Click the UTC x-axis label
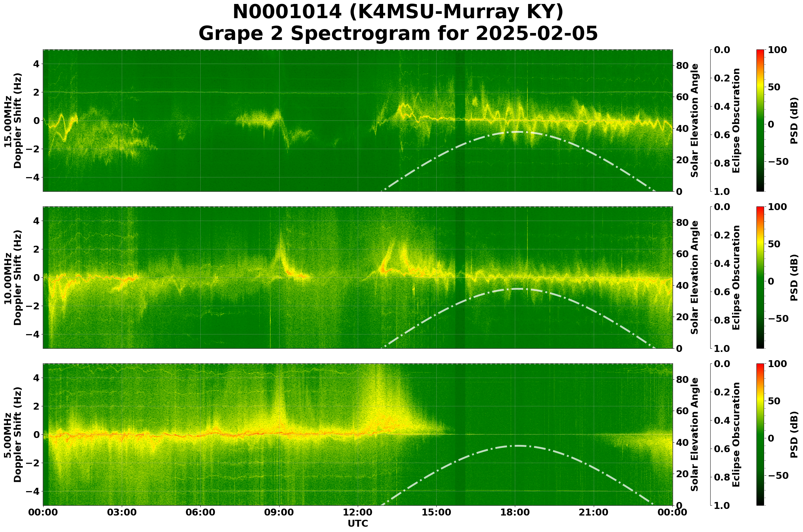The width and height of the screenshot is (803, 532). (357, 523)
